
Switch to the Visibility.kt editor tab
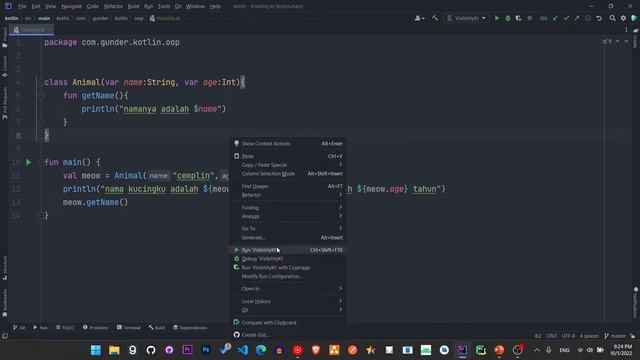coord(32,30)
